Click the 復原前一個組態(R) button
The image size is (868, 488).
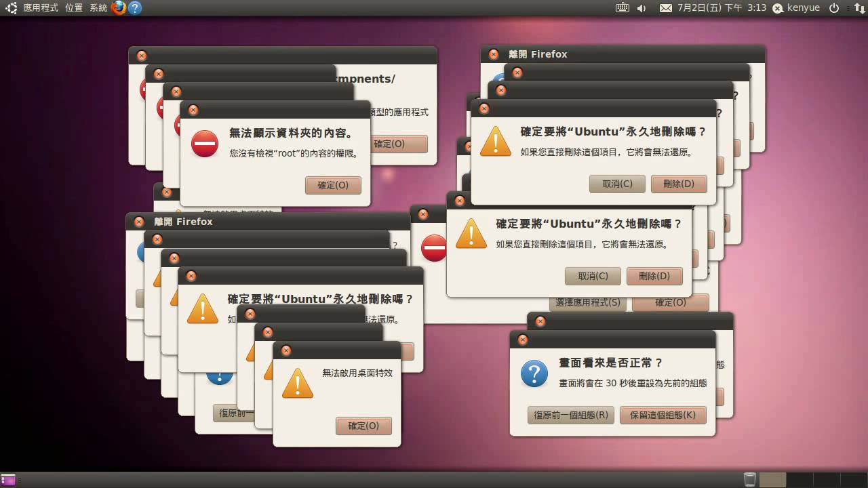(x=571, y=415)
